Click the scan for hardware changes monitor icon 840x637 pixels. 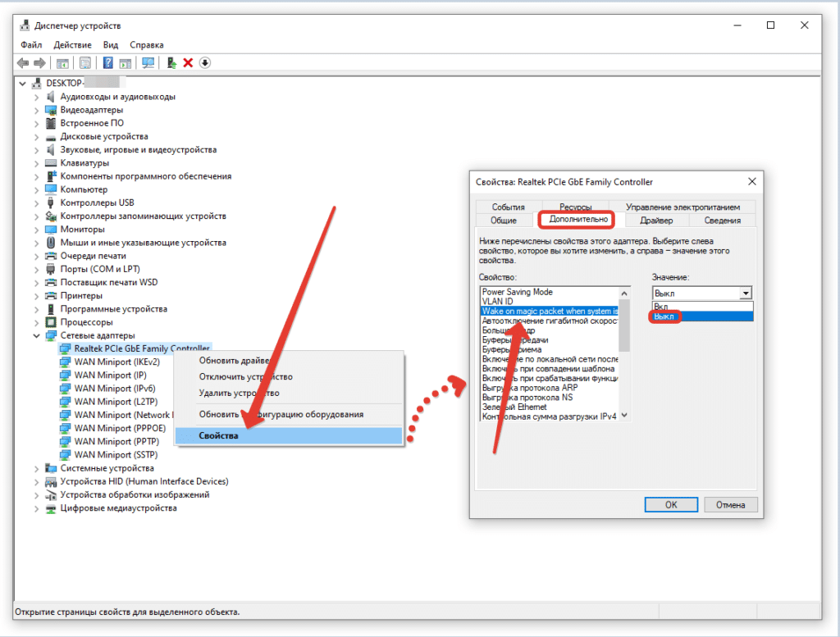[148, 63]
